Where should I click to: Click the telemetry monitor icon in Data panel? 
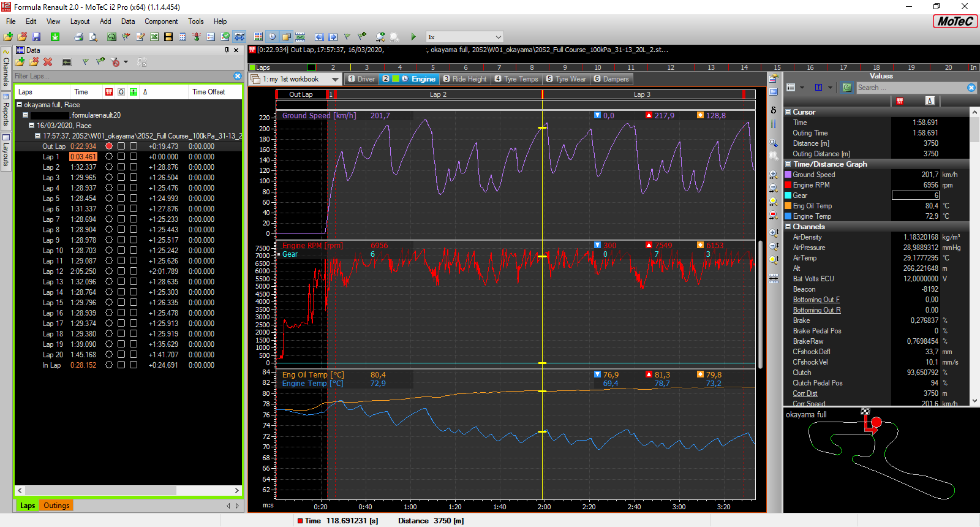pyautogui.click(x=67, y=62)
